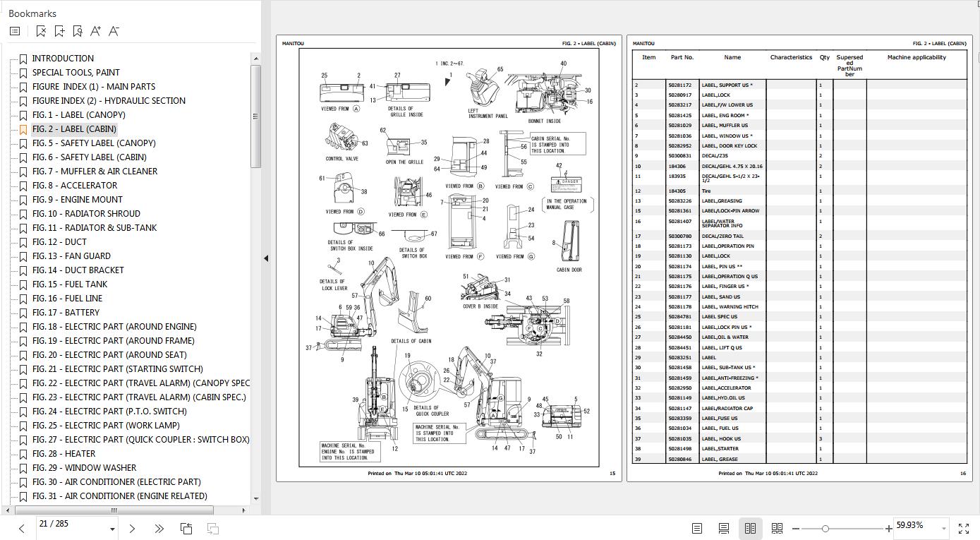The width and height of the screenshot is (980, 540).
Task: Click the add new bookmark icon
Action: [59, 31]
